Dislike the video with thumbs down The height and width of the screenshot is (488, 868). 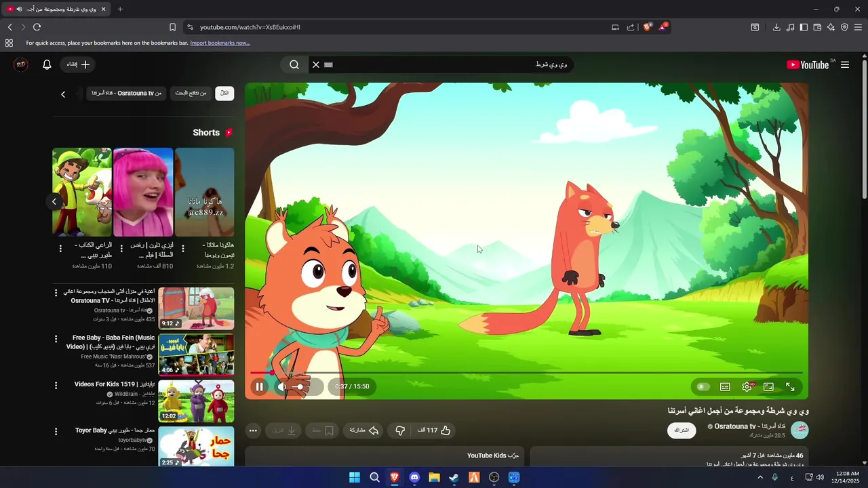tap(400, 430)
